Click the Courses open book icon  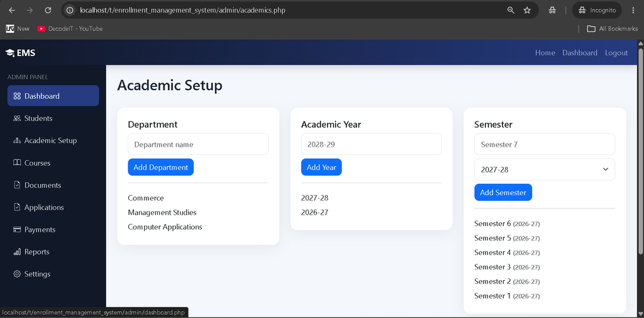click(x=17, y=163)
